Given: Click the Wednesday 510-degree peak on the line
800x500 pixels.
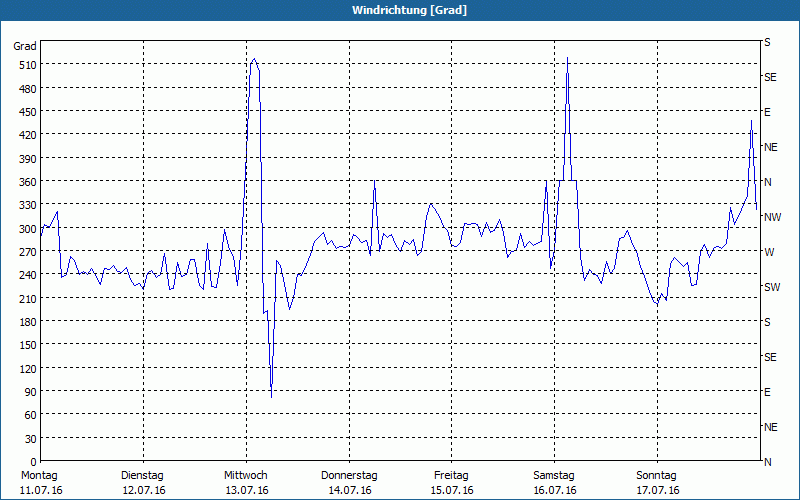Looking at the screenshot, I should (x=254, y=59).
